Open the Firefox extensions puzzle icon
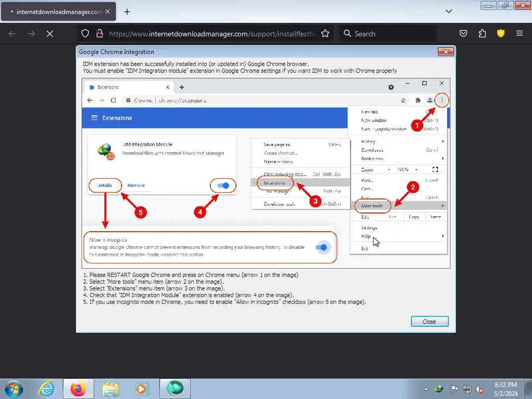This screenshot has width=532, height=399. tap(482, 33)
